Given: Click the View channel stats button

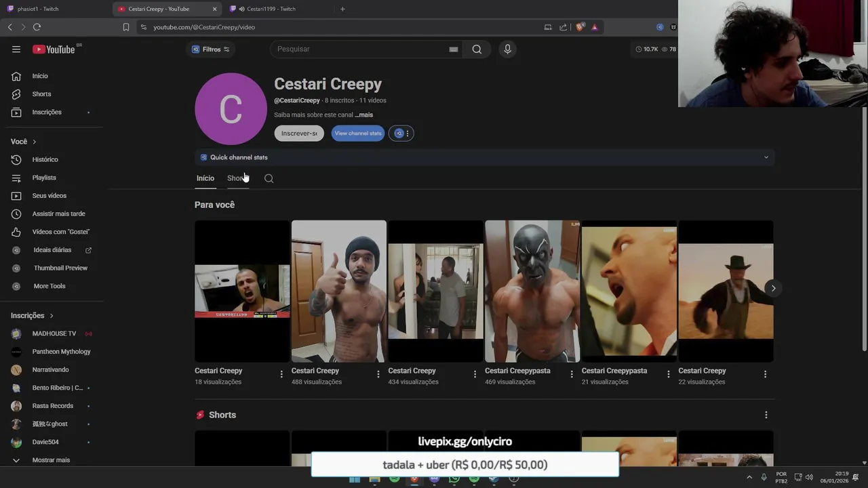Looking at the screenshot, I should pos(358,134).
